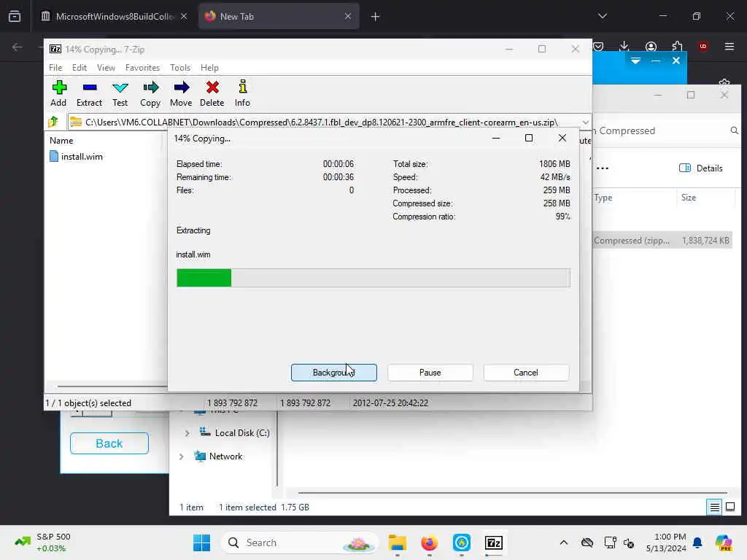
Task: Open the File menu in 7-Zip
Action: (55, 68)
